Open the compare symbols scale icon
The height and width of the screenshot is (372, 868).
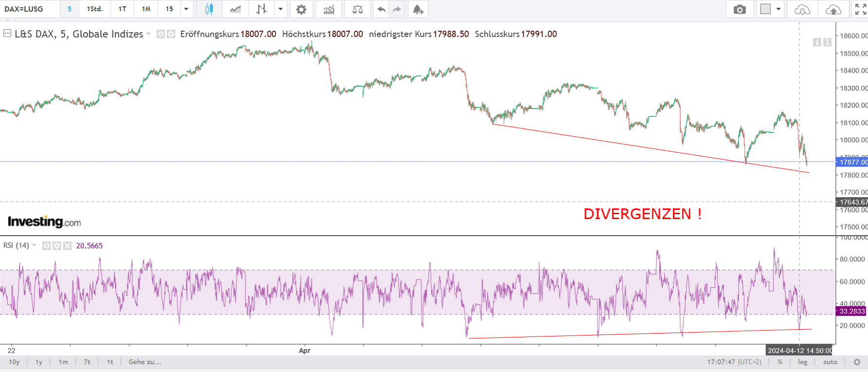coord(357,9)
